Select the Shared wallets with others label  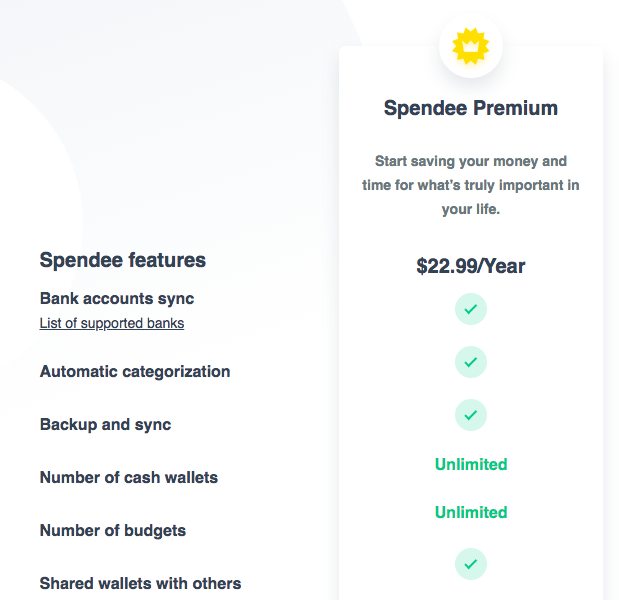point(140,583)
